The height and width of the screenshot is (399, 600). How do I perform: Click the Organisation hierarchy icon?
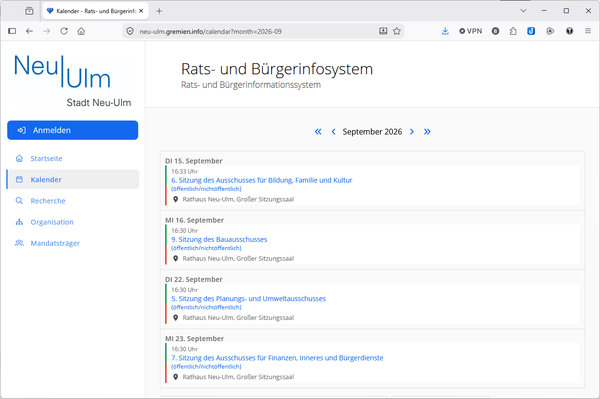point(19,222)
